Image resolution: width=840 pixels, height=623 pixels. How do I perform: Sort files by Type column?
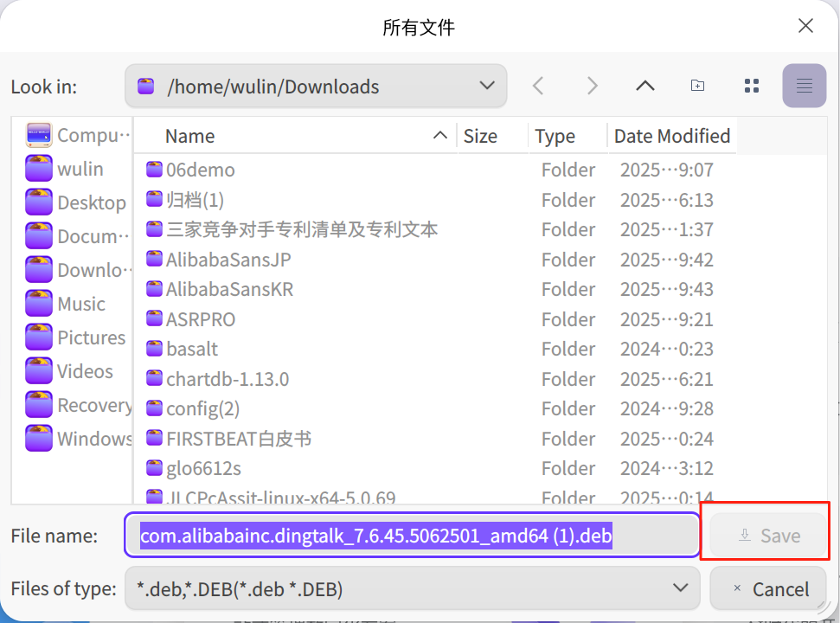click(568, 136)
